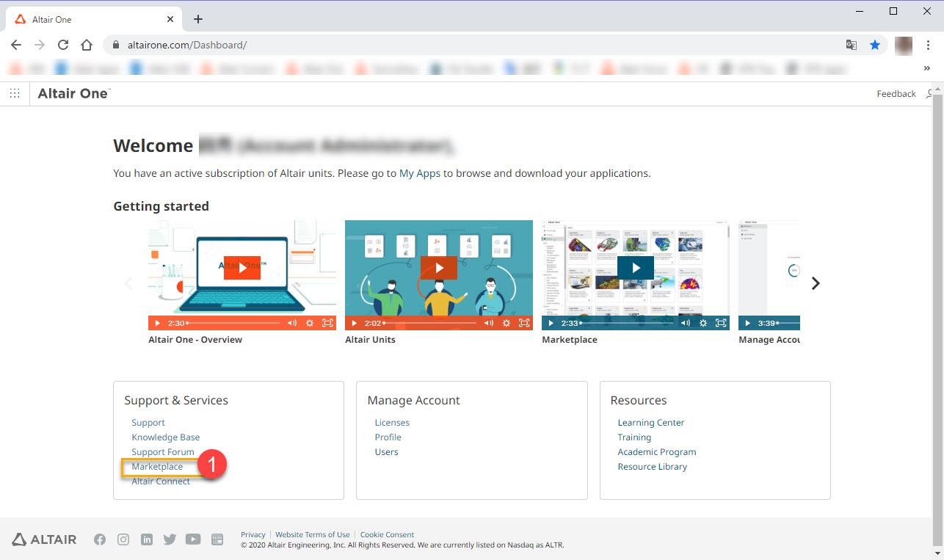Open Altair's YouTube channel from the footer
Image resolution: width=944 pixels, height=560 pixels.
(x=193, y=539)
